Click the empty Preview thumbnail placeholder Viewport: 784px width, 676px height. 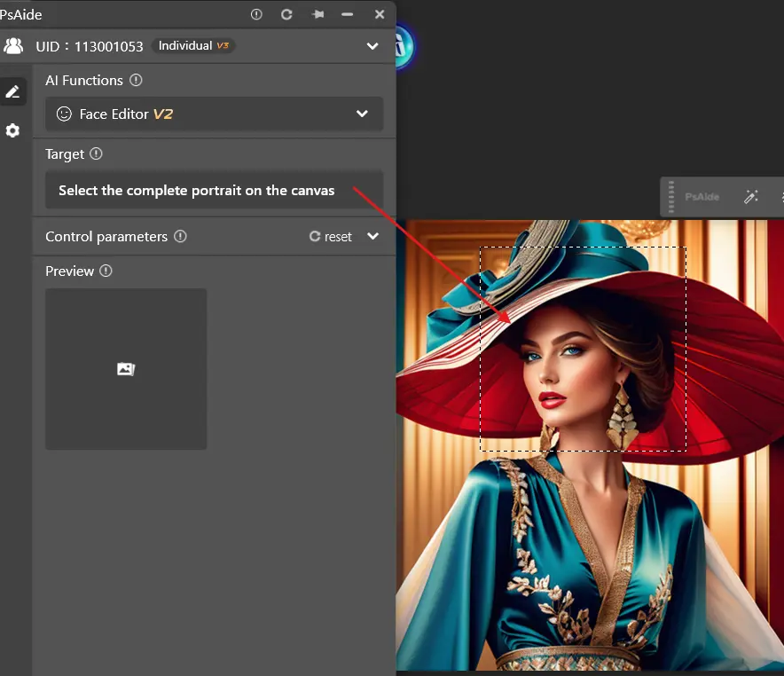click(x=126, y=368)
